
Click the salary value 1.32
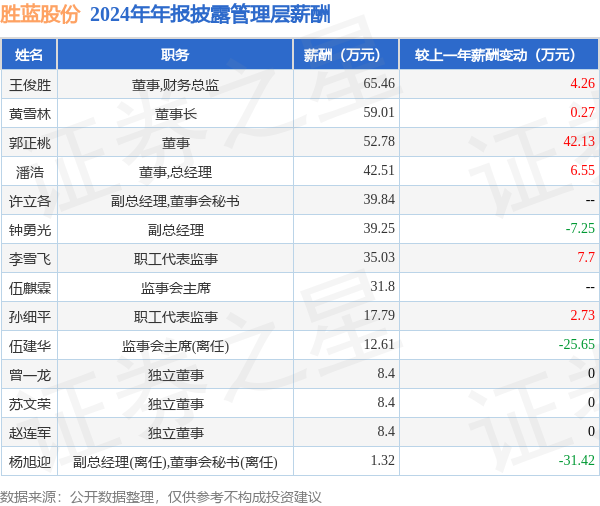coord(382,460)
